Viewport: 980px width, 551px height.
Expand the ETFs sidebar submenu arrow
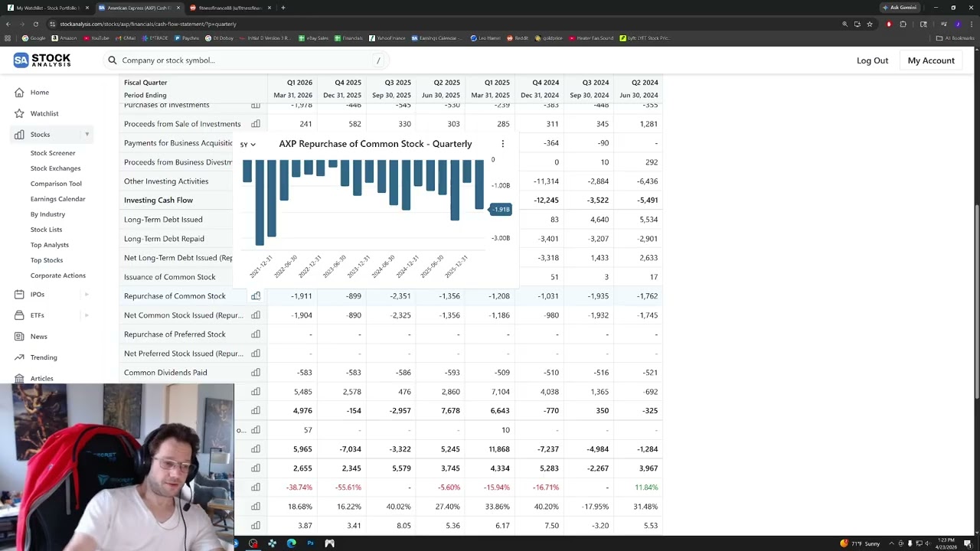[x=87, y=315]
